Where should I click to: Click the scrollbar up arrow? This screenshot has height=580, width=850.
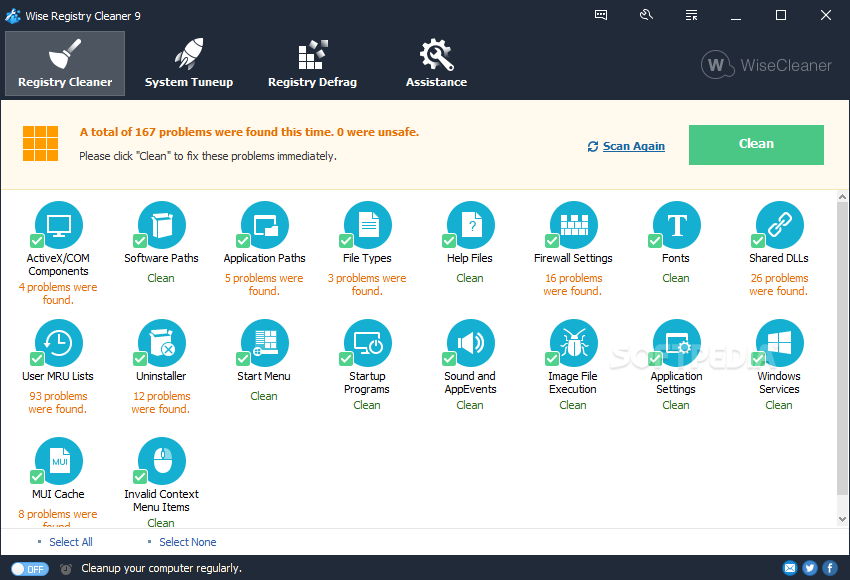pos(842,197)
